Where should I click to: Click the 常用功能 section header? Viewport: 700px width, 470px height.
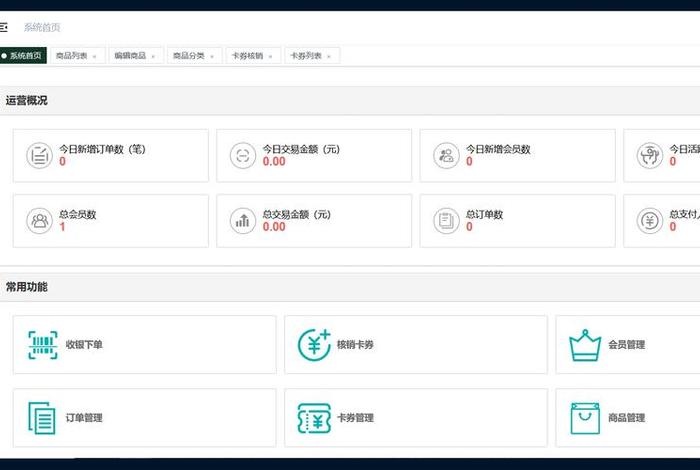point(26,287)
